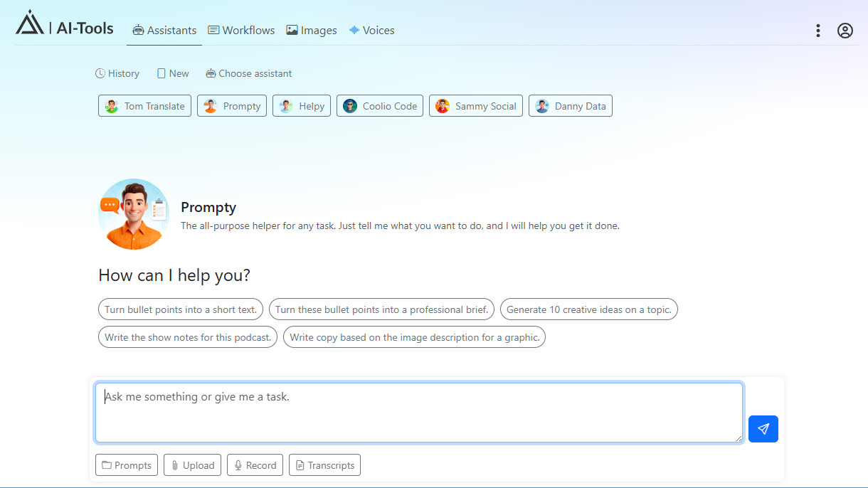The height and width of the screenshot is (488, 868).
Task: Open the conversation History
Action: coord(117,73)
